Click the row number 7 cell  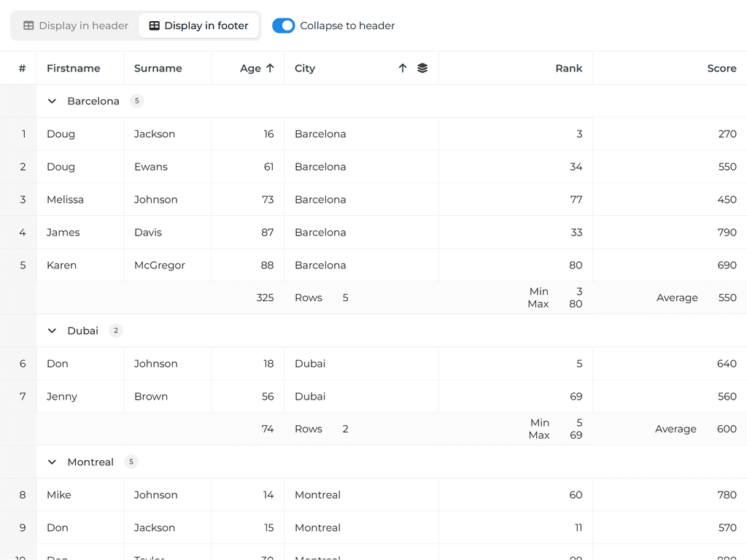(x=23, y=397)
